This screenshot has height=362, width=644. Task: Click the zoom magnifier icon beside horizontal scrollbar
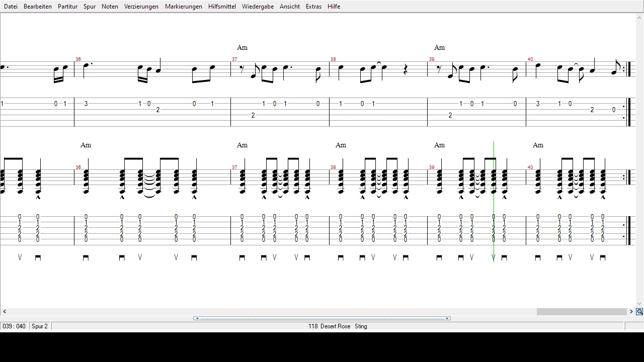639,312
